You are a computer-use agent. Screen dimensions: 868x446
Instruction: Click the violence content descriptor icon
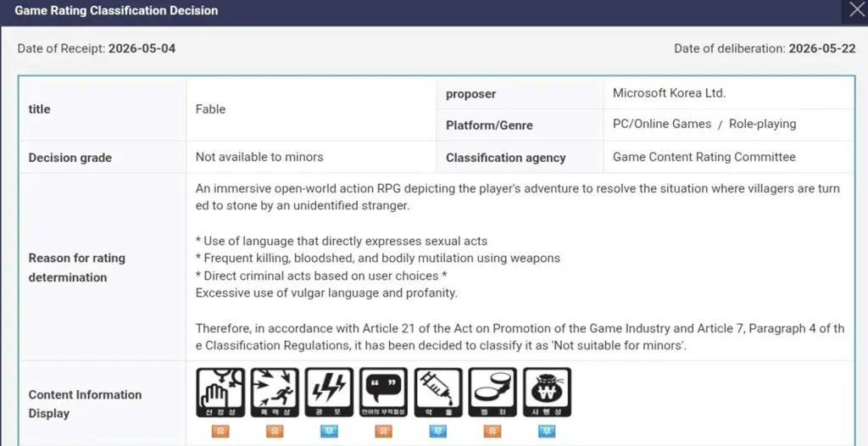pos(275,393)
